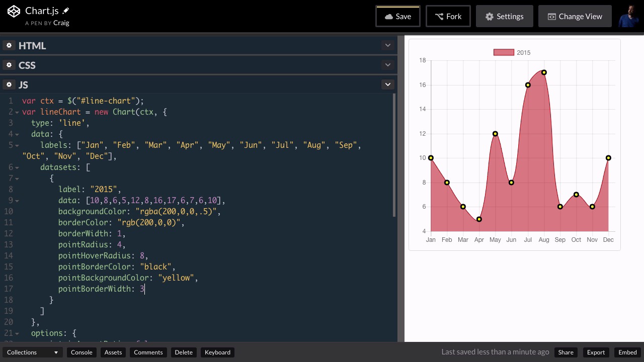
Task: Fold options block at line 21
Action: coord(17,333)
